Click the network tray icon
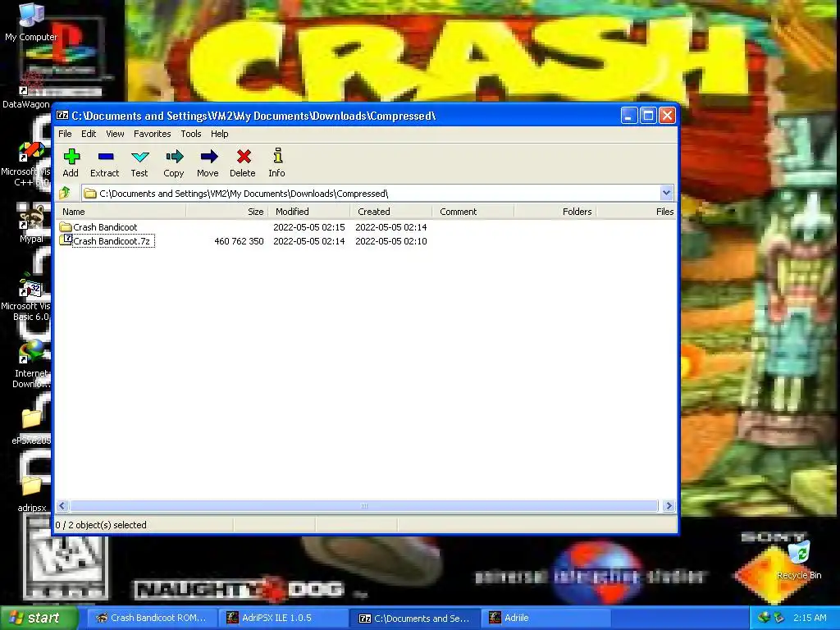The image size is (840, 630). [x=764, y=618]
